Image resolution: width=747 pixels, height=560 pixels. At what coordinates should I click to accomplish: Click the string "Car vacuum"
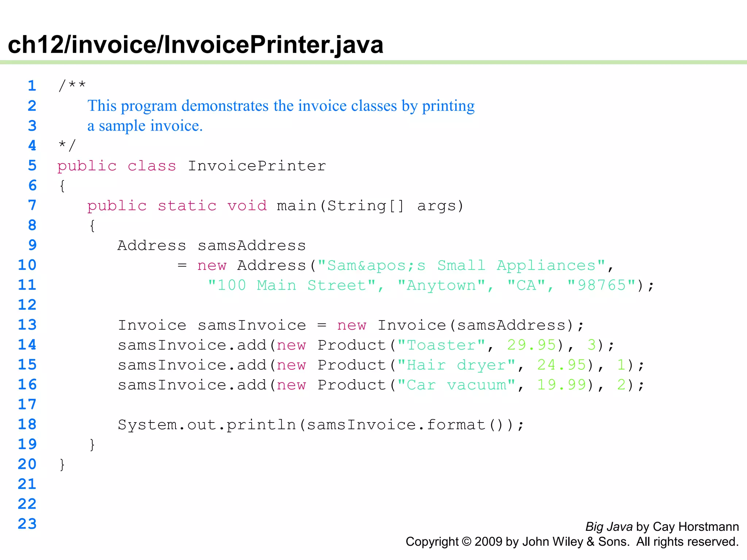coord(456,385)
